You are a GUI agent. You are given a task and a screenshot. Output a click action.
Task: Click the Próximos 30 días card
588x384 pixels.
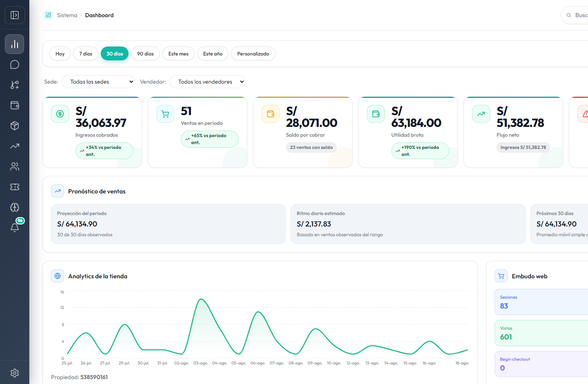559,224
